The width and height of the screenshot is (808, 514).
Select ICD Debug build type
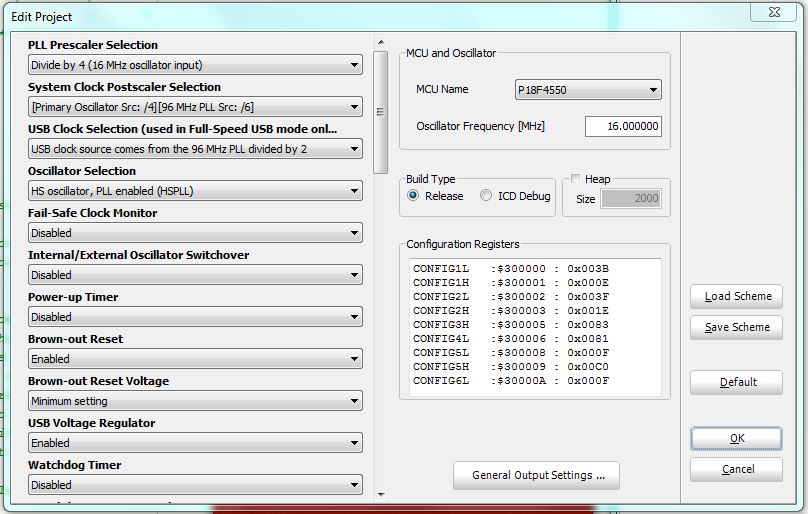[487, 196]
